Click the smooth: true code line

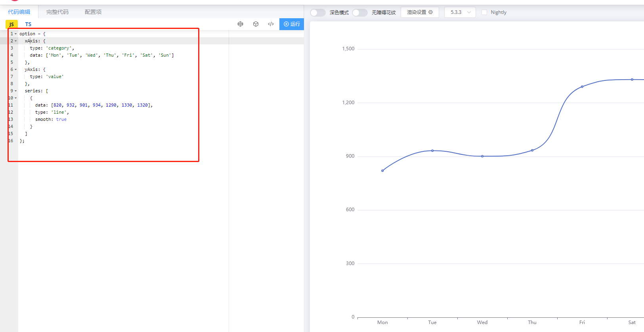(x=51, y=120)
